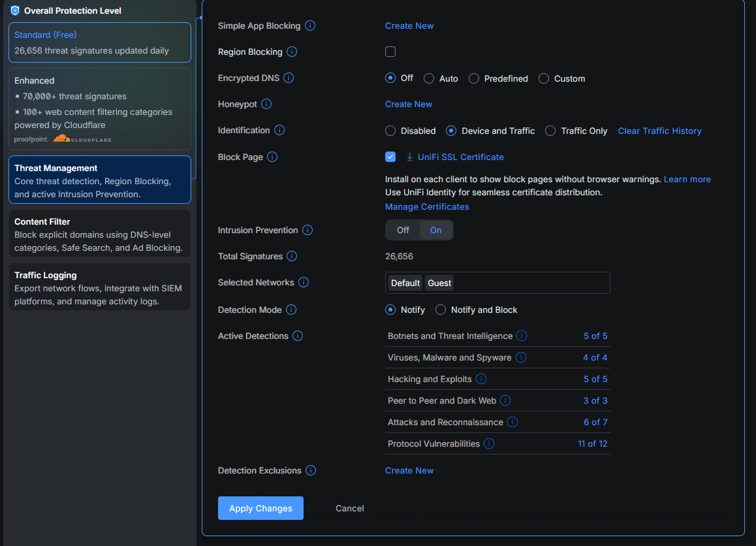Set Identification to Device and Traffic
Screen dimensions: 756x546
[x=451, y=131]
